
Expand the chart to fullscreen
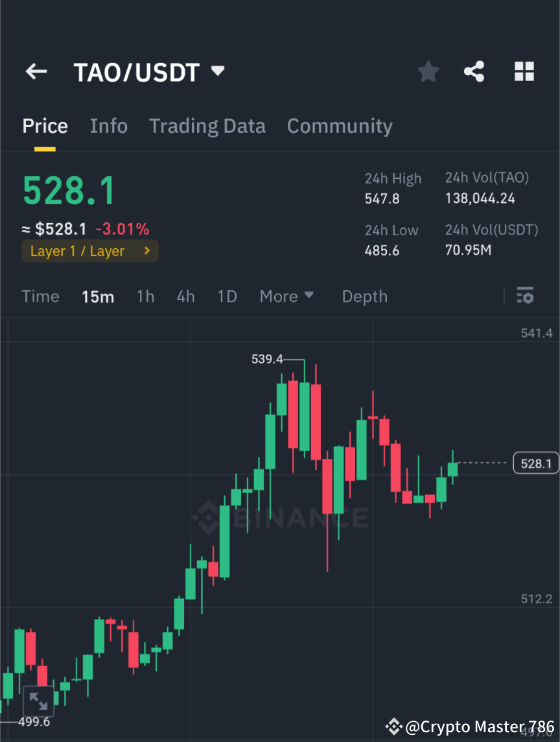coord(38,701)
